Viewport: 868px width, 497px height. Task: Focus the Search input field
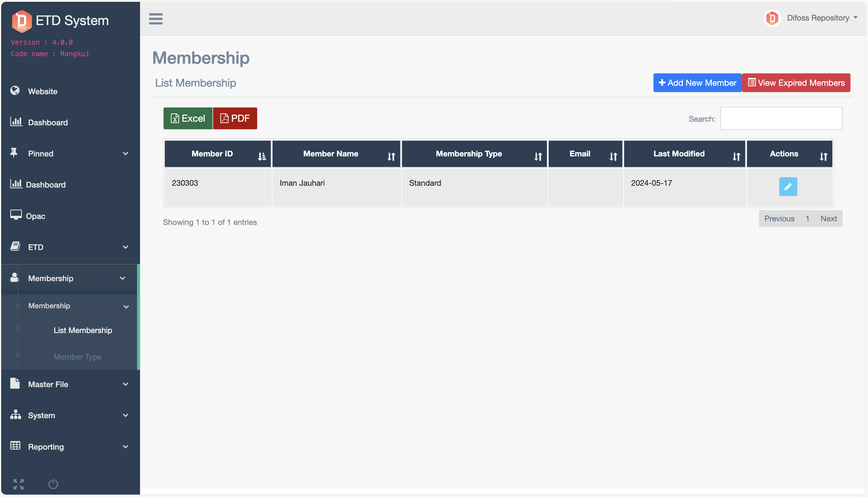point(781,118)
